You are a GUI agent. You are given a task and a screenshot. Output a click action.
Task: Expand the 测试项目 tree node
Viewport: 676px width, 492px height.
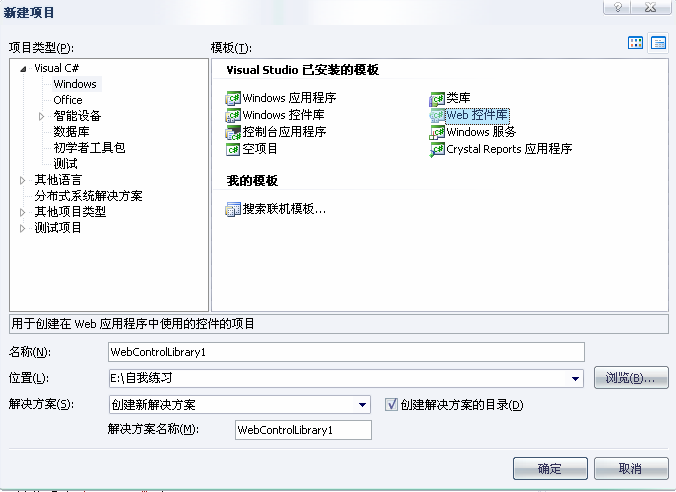tap(22, 228)
